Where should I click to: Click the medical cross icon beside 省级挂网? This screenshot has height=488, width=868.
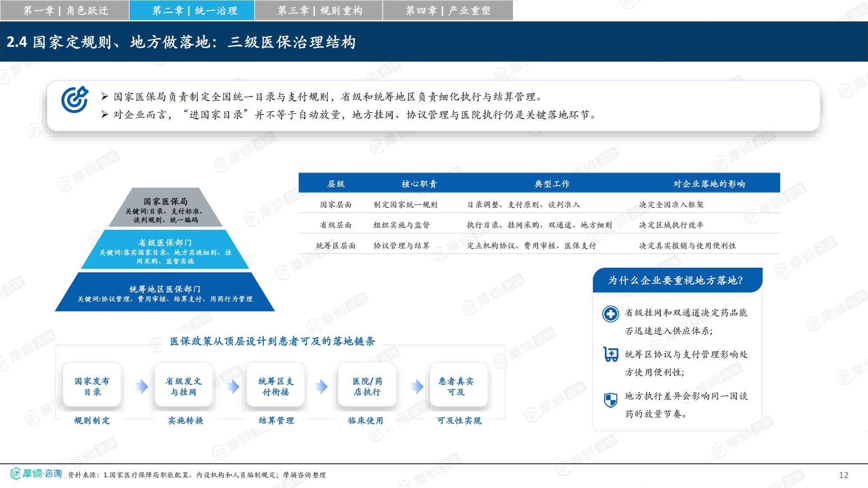point(611,314)
